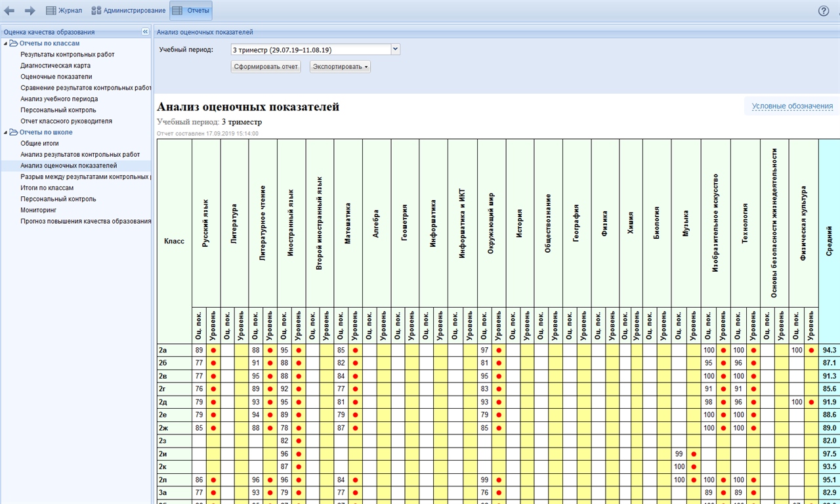This screenshot has width=840, height=504.
Task: Click the class 2а row label
Action: pos(175,350)
